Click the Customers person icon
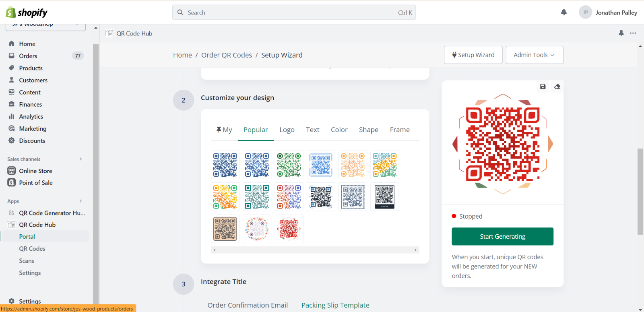644x312 pixels. [12, 80]
